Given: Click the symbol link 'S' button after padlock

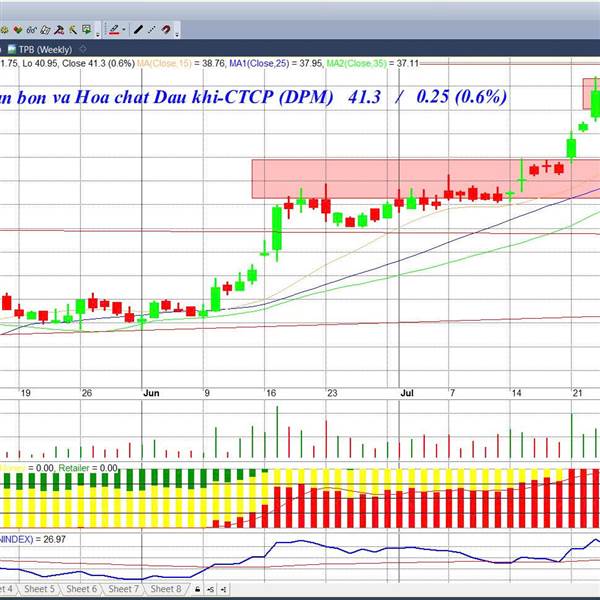Looking at the screenshot, I should coord(210,589).
